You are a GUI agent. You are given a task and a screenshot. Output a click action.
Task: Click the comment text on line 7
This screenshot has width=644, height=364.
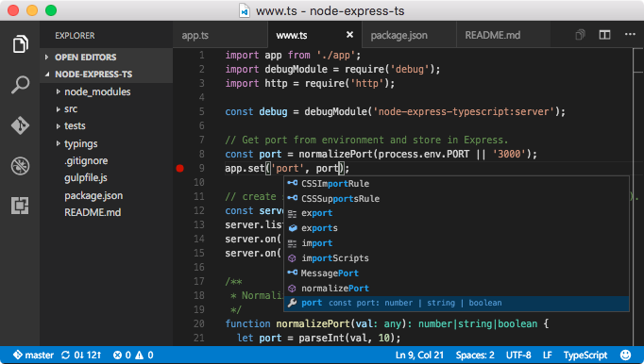coord(366,140)
